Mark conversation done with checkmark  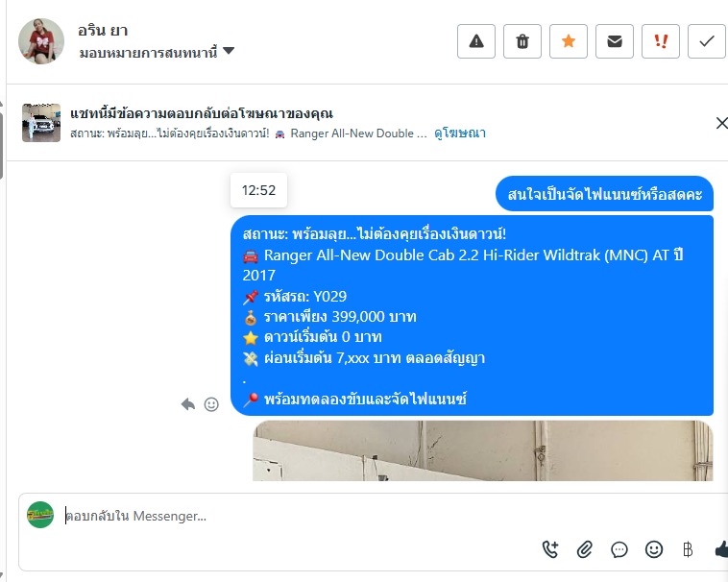coord(706,41)
